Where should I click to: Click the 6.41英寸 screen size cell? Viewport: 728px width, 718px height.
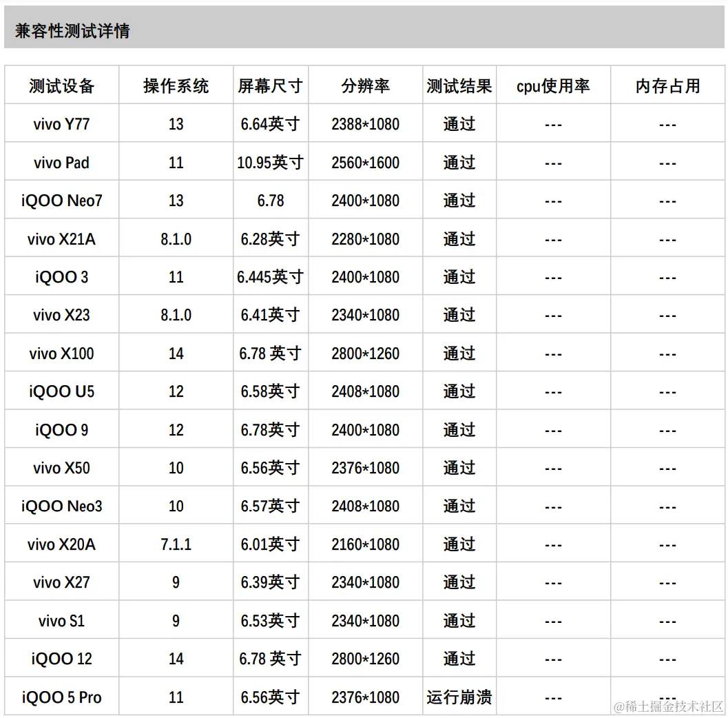tap(271, 315)
